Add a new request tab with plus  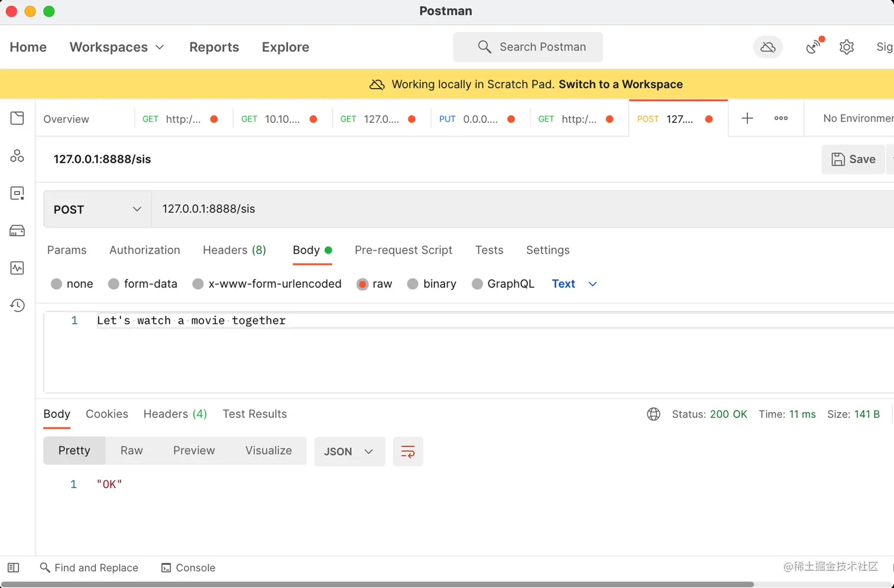click(x=747, y=118)
